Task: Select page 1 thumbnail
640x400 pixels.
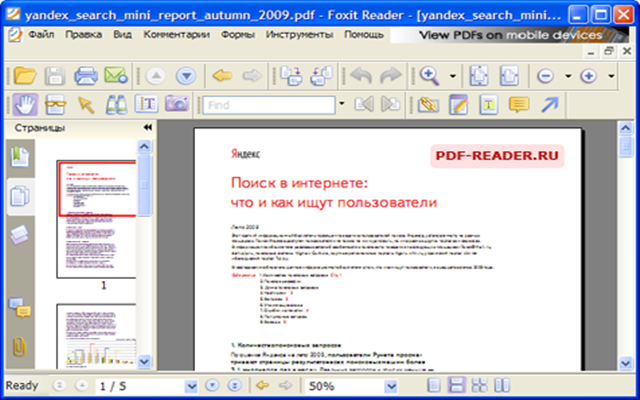Action: click(x=96, y=219)
